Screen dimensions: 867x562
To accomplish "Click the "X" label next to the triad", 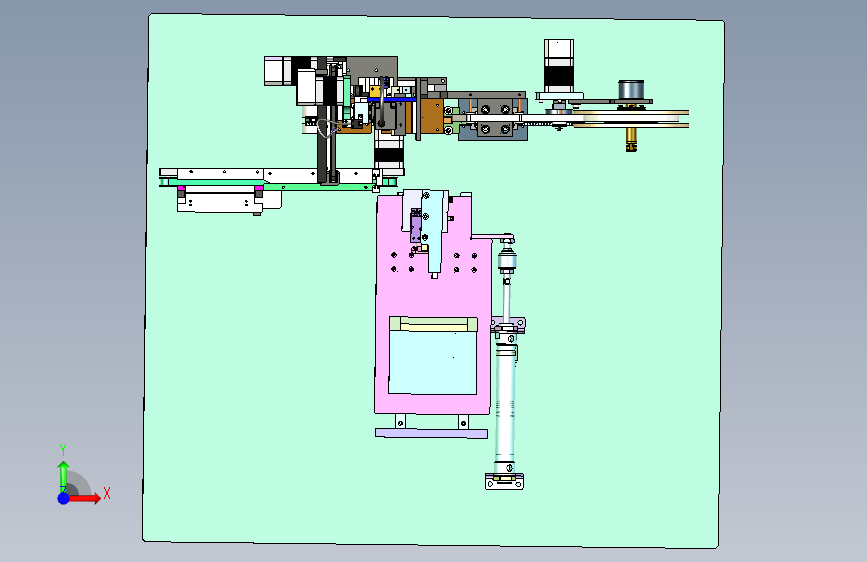I will pyautogui.click(x=107, y=493).
